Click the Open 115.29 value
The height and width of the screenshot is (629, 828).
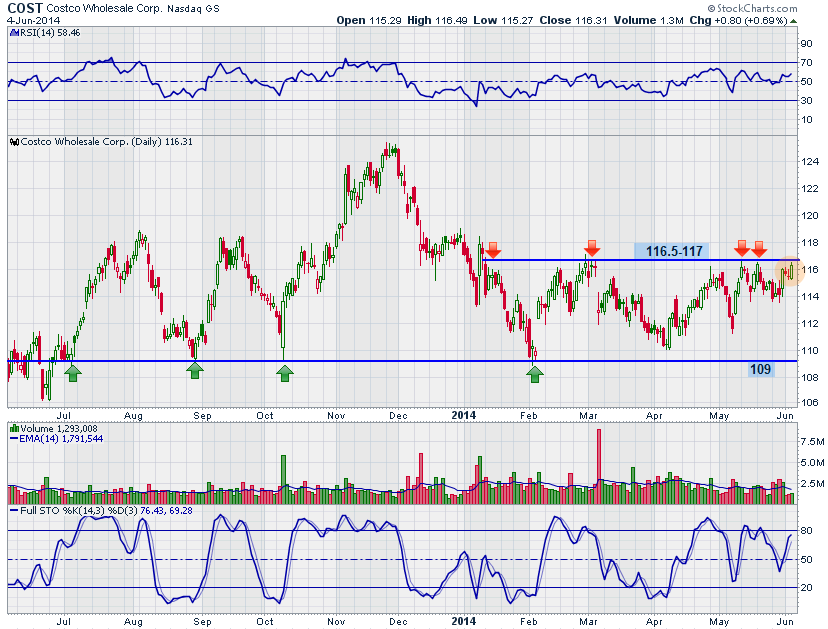tap(369, 20)
